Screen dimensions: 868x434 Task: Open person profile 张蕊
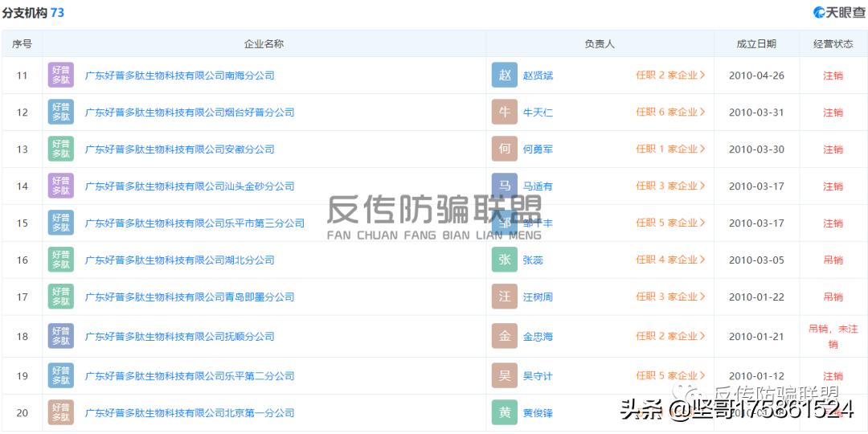pyautogui.click(x=533, y=260)
